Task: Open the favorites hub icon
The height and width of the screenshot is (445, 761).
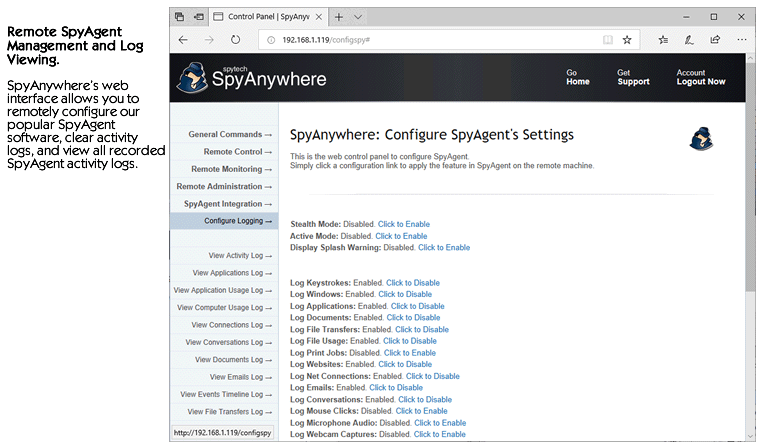Action: coord(663,40)
